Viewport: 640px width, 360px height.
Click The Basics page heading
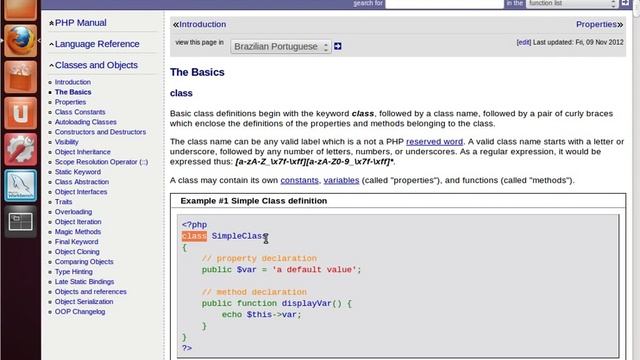click(x=197, y=72)
